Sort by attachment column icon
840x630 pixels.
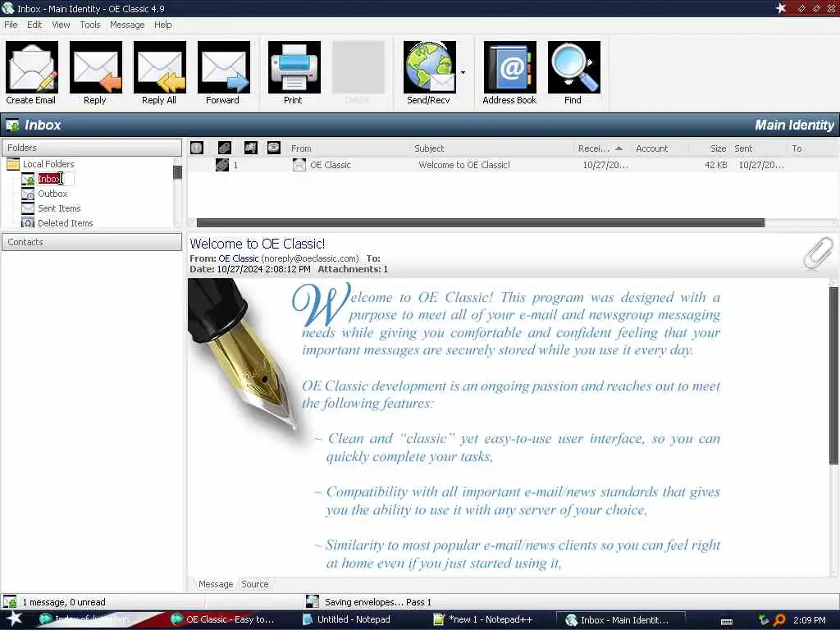(225, 148)
